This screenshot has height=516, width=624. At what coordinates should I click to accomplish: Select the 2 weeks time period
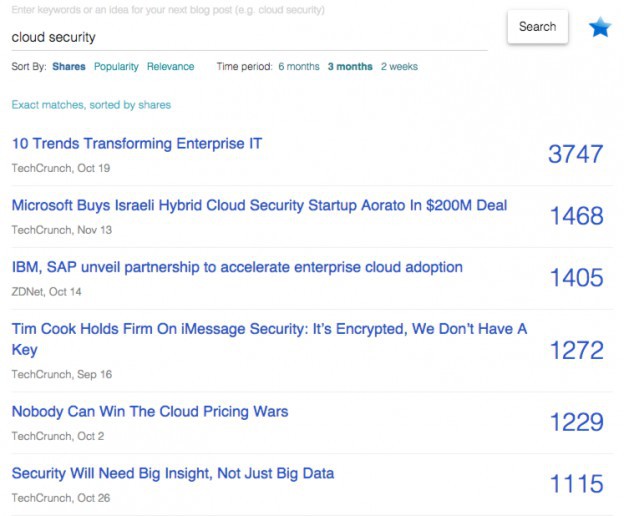399,66
